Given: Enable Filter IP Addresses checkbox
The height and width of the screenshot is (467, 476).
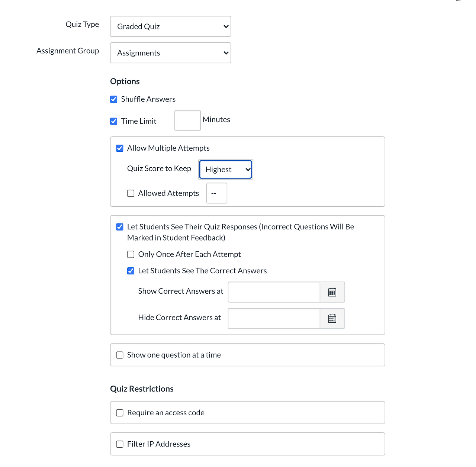Looking at the screenshot, I should coord(120,444).
